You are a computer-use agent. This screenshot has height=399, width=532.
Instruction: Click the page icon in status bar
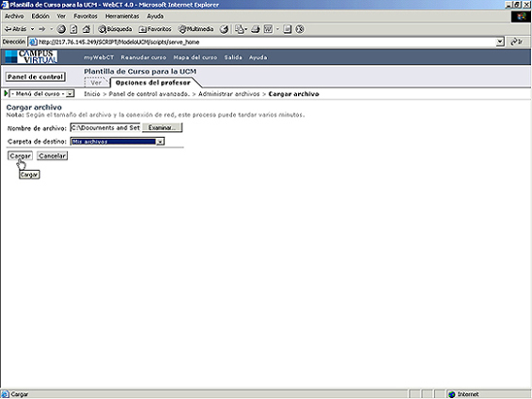point(5,394)
